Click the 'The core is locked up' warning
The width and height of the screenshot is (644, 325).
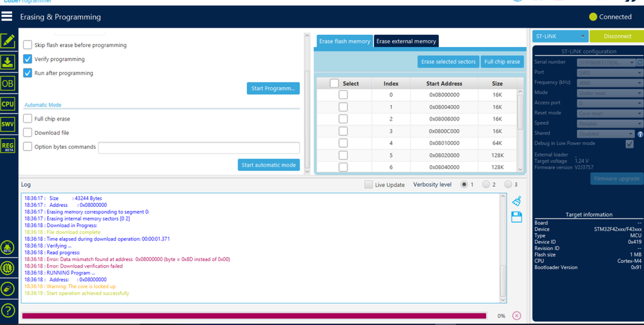pyautogui.click(x=70, y=286)
